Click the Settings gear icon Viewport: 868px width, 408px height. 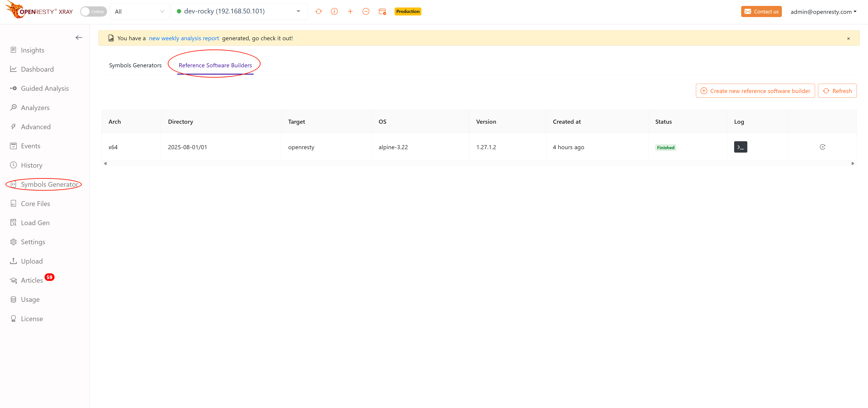13,242
